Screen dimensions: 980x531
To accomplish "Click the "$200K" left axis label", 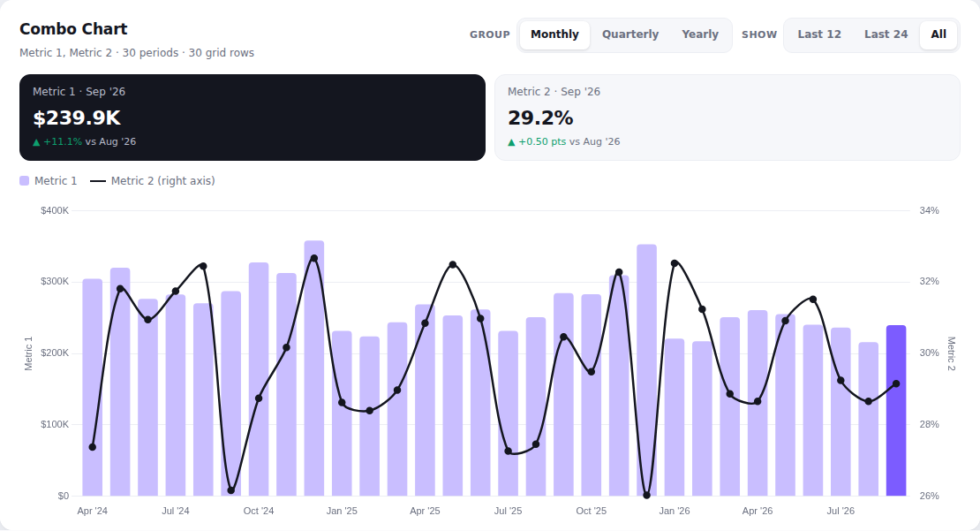I will click(55, 353).
